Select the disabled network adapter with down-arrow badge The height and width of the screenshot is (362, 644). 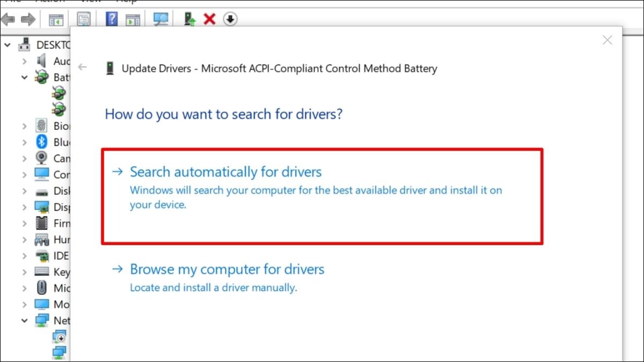pos(59,337)
